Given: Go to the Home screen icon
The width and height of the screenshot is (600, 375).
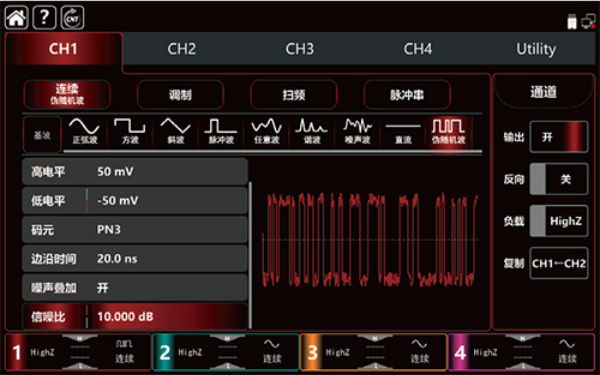Looking at the screenshot, I should point(16,17).
